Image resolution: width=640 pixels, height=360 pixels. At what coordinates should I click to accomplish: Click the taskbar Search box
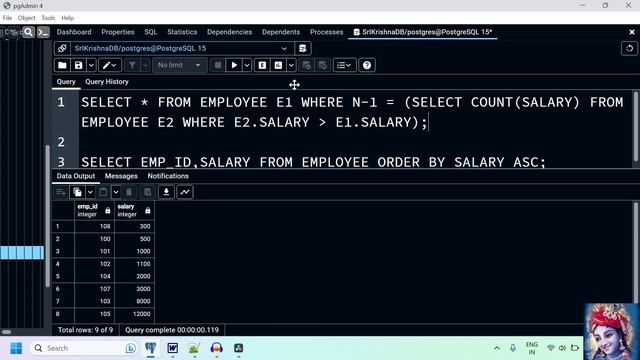pyautogui.click(x=84, y=348)
